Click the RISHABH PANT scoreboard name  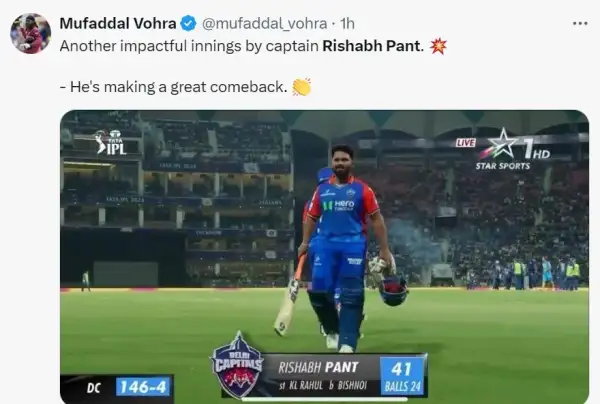(x=318, y=368)
